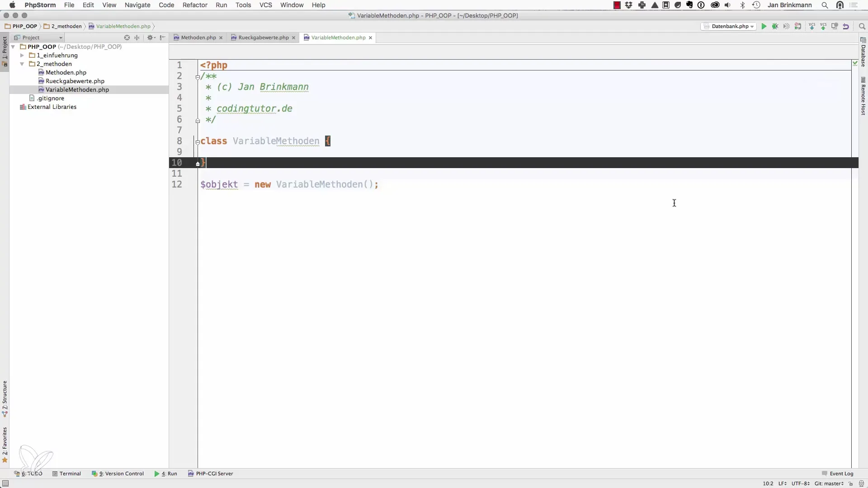Open the Dropbox menu bar icon
Image resolution: width=868 pixels, height=488 pixels.
[x=629, y=5]
